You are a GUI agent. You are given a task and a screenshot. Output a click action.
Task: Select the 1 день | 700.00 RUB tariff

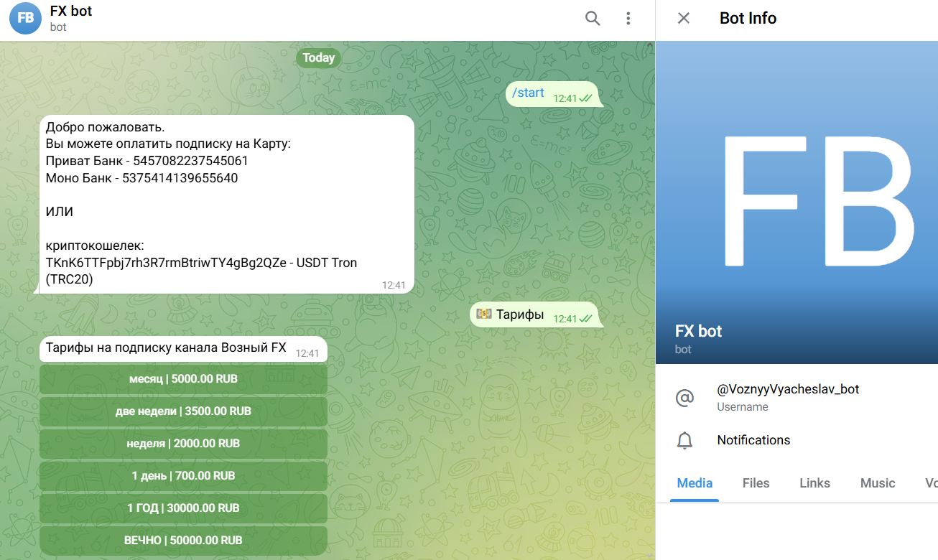click(183, 476)
